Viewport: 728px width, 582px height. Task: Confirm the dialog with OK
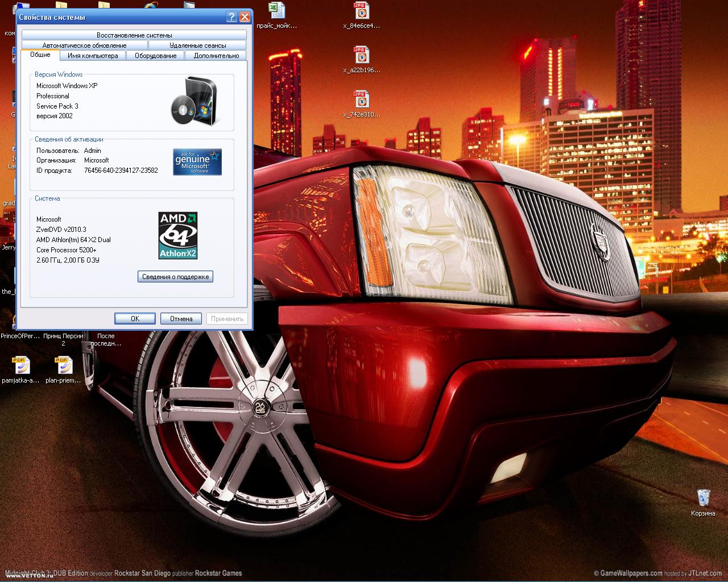[x=135, y=319]
